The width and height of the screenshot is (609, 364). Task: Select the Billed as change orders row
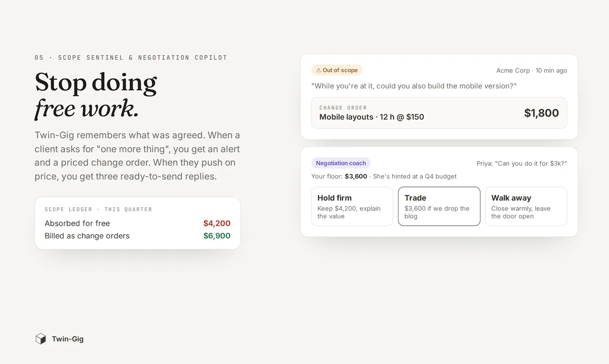(x=137, y=236)
